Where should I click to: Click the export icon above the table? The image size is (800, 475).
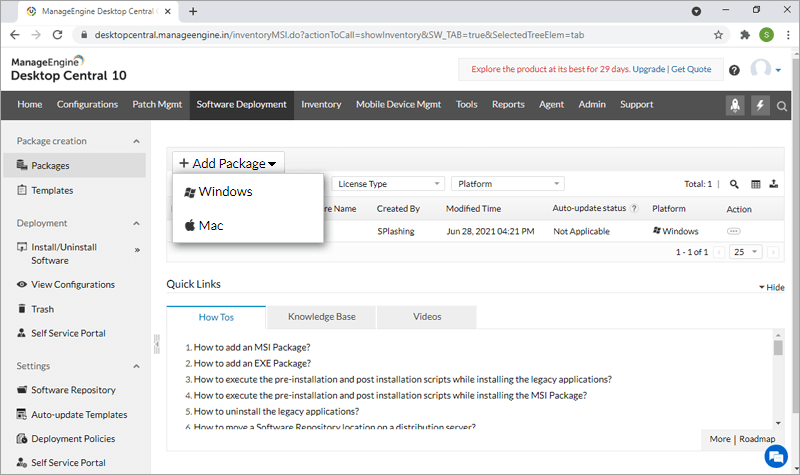776,184
